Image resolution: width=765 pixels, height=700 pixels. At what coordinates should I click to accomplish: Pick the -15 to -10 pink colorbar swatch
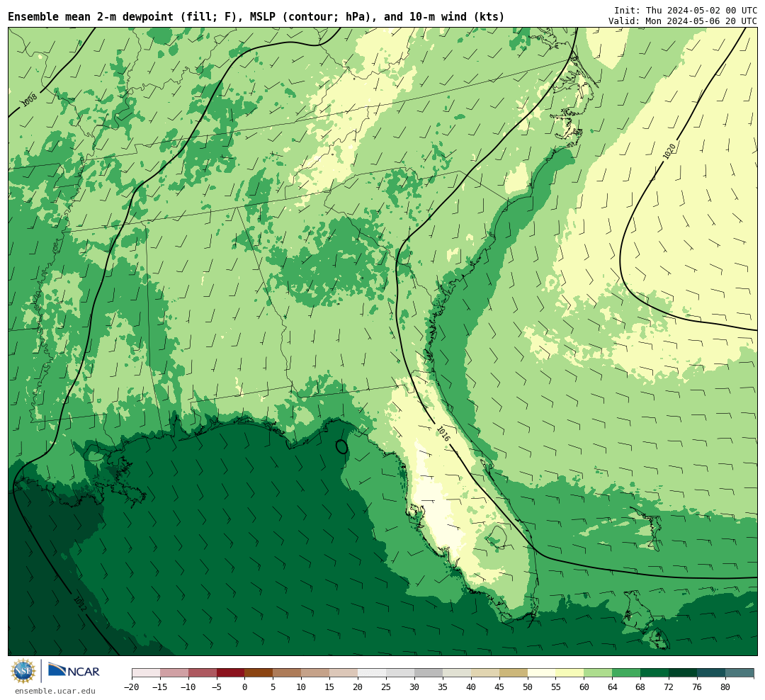click(x=174, y=673)
